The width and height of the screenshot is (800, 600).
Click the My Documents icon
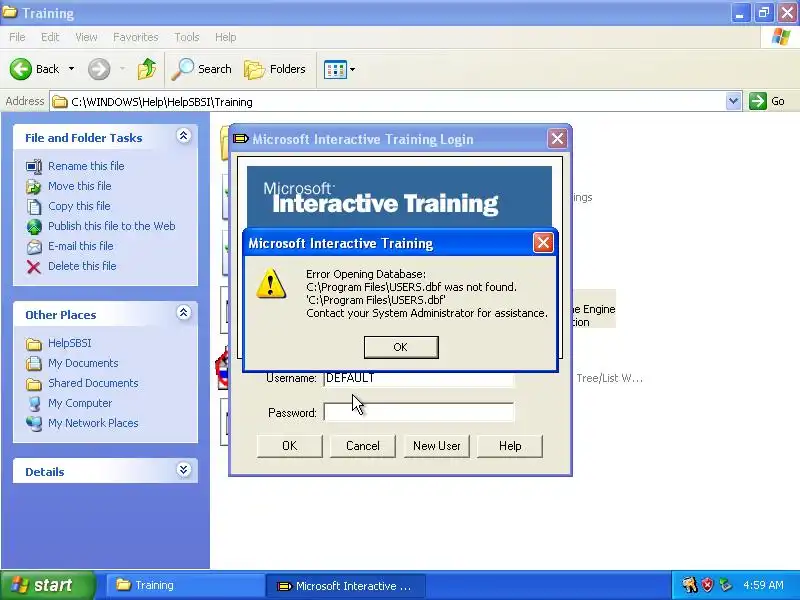(x=34, y=364)
